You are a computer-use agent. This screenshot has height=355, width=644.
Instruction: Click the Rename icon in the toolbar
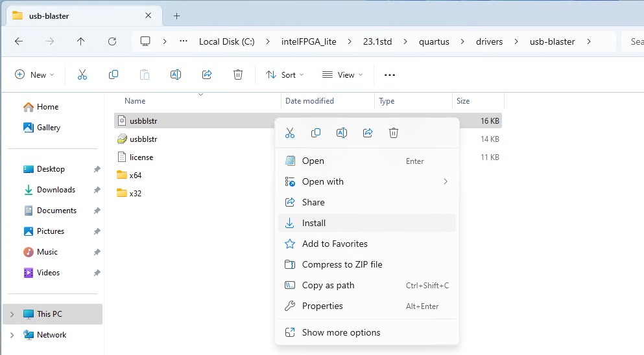[176, 74]
